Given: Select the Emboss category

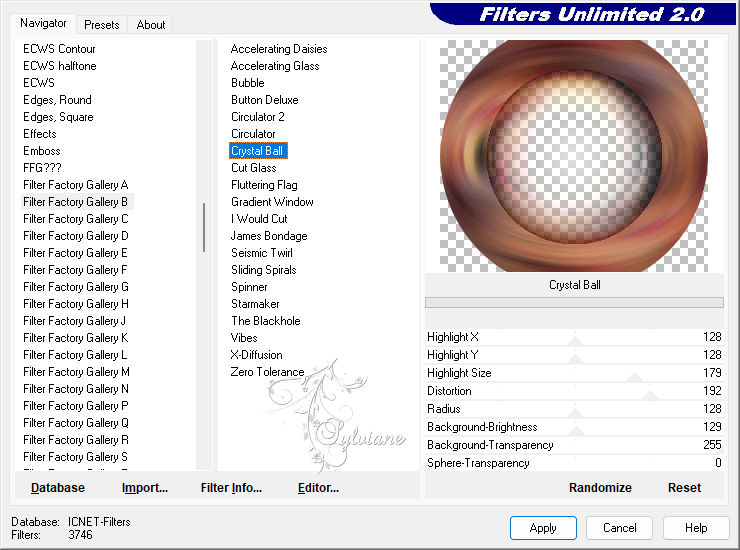Looking at the screenshot, I should pos(42,151).
